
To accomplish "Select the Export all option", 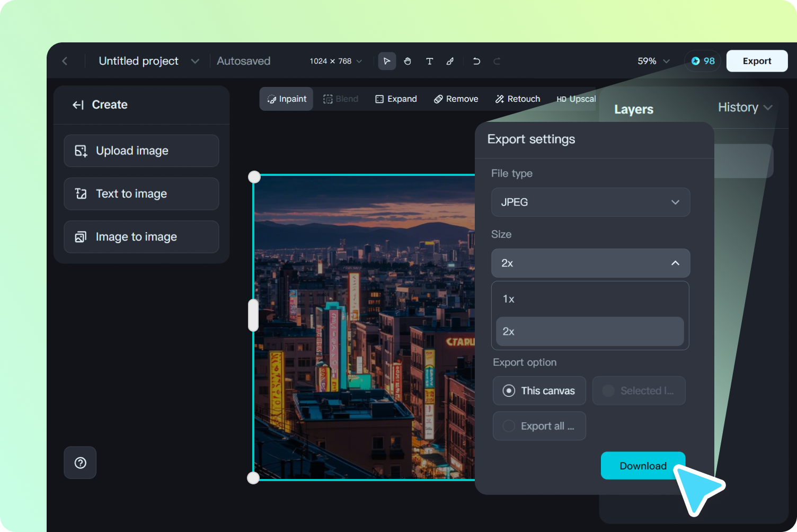I will [x=539, y=426].
